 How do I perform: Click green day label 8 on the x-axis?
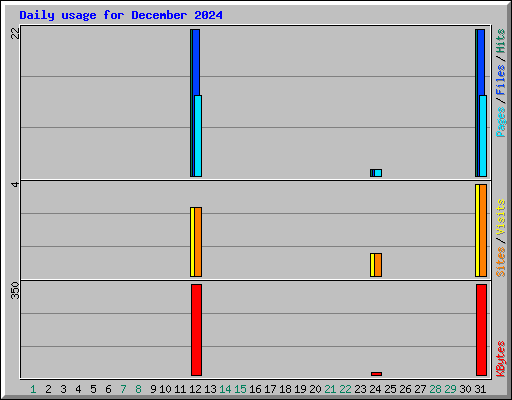[x=138, y=389]
